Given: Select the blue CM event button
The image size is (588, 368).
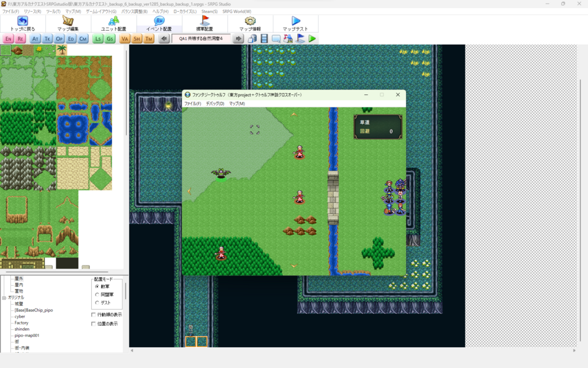Looking at the screenshot, I should [x=83, y=39].
